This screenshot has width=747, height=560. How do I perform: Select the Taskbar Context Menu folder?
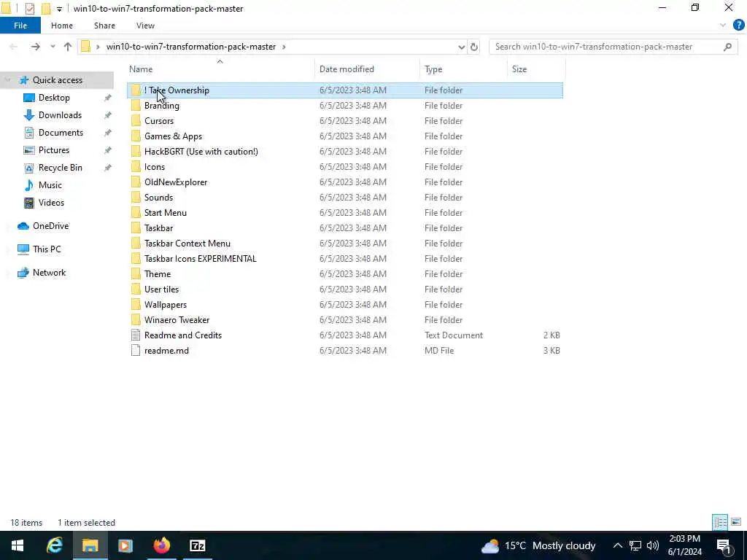(187, 244)
